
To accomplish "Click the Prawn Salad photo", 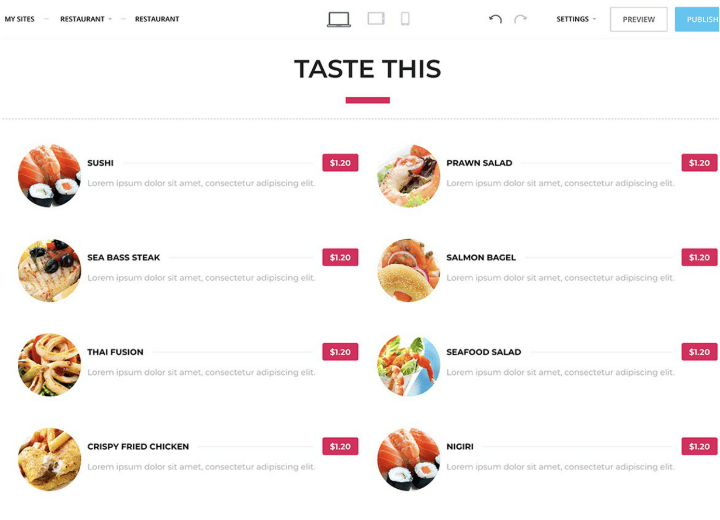I will pyautogui.click(x=408, y=176).
